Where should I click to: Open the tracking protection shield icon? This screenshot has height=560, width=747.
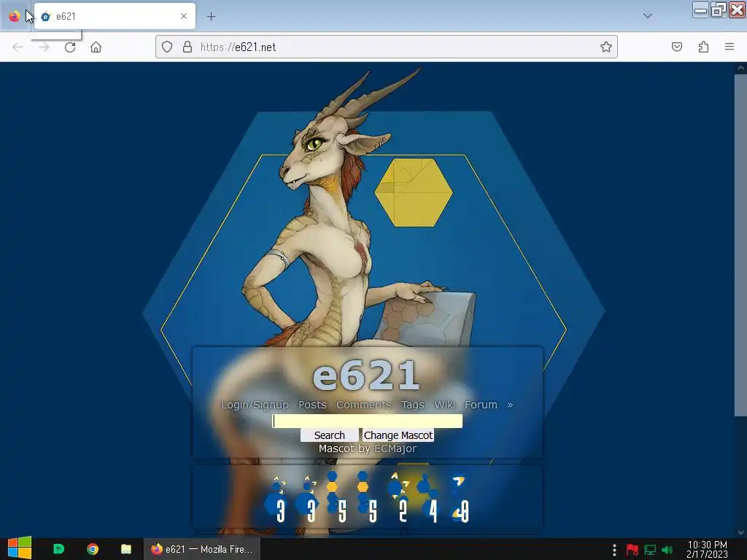(x=167, y=47)
